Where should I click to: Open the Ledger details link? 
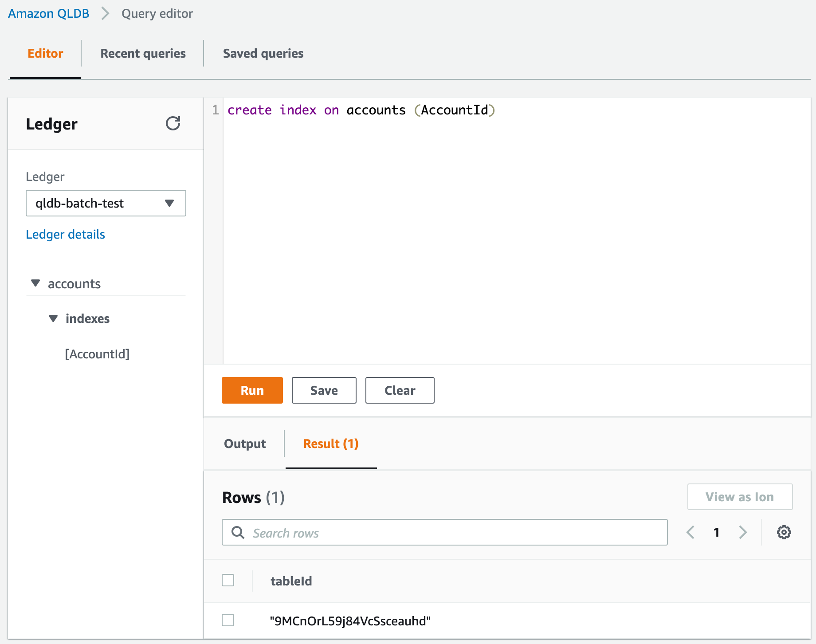pos(65,234)
